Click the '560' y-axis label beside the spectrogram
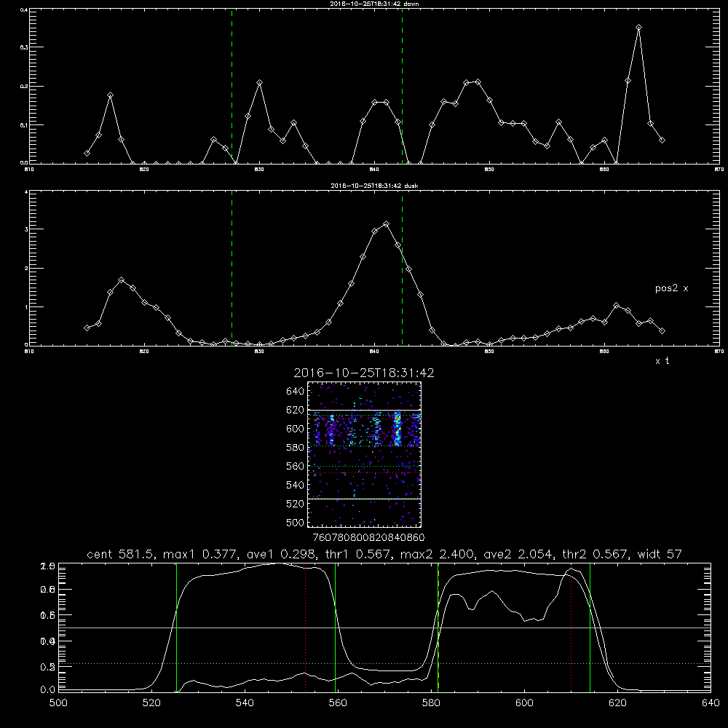 tap(296, 466)
